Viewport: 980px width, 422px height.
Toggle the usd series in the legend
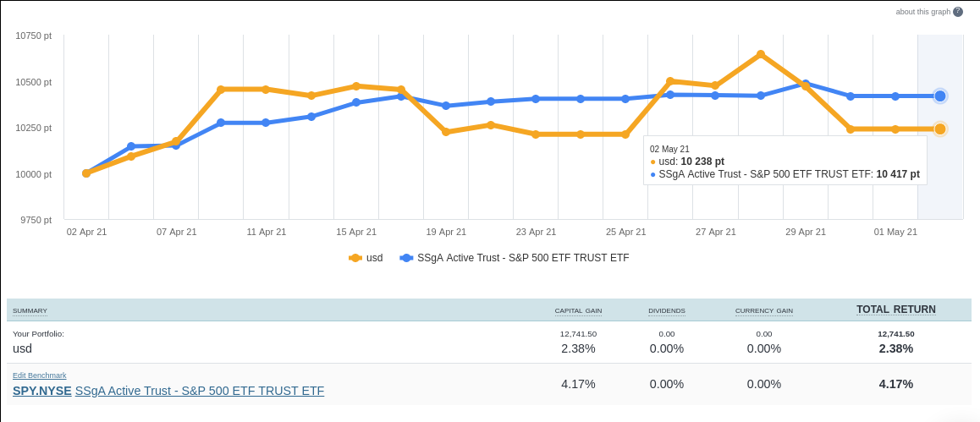point(366,258)
